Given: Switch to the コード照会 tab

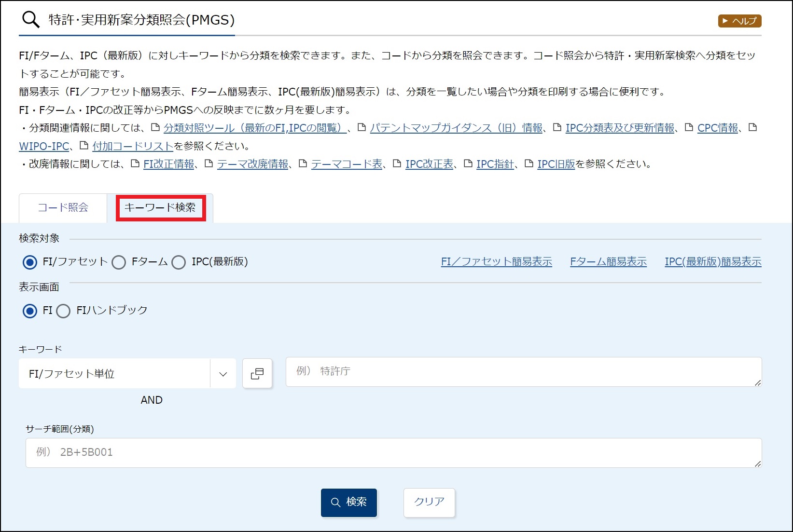Looking at the screenshot, I should click(x=63, y=208).
